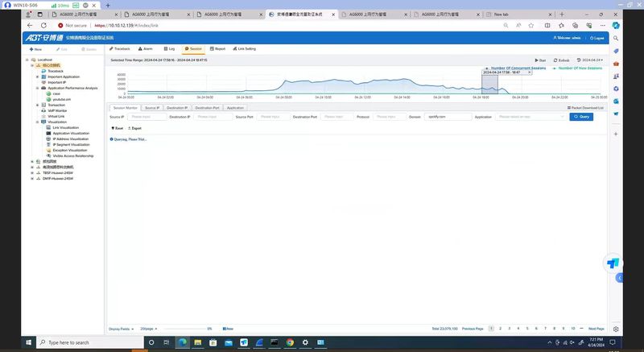Open the Traceback toolbar tab
This screenshot has width=644, height=352.
119,49
